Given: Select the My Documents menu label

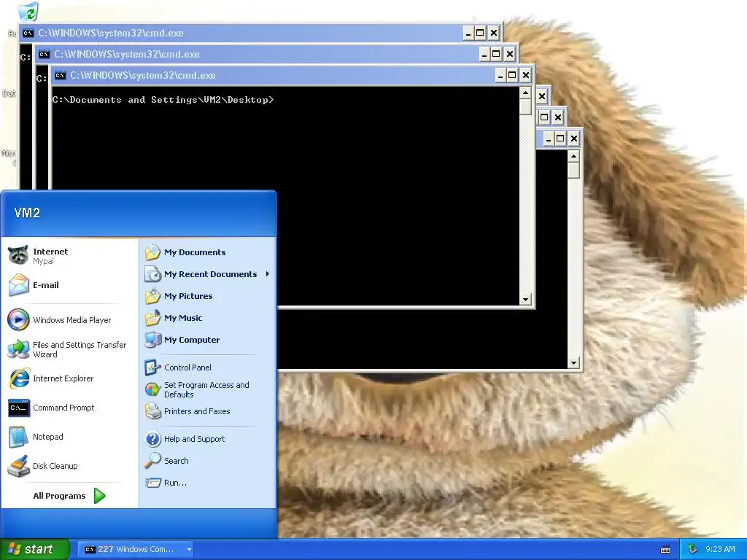Looking at the screenshot, I should 195,252.
